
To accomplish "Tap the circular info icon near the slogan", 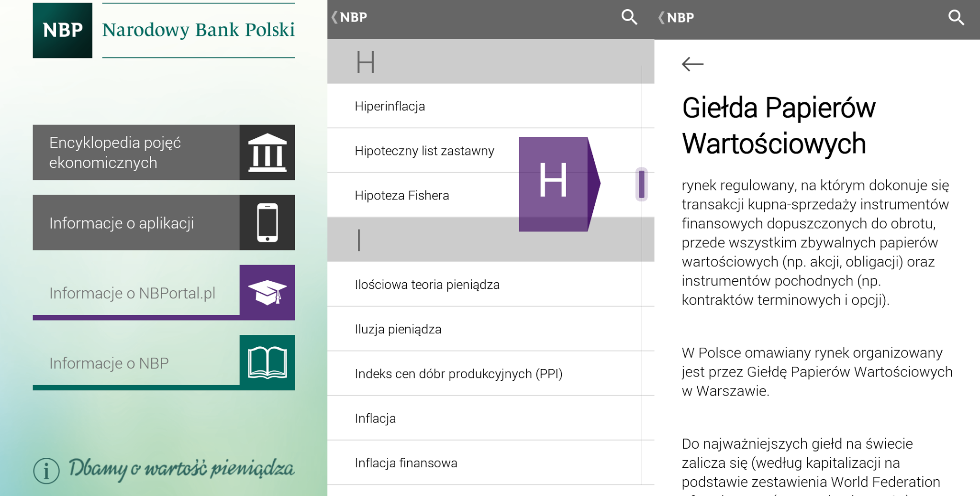I will click(46, 471).
